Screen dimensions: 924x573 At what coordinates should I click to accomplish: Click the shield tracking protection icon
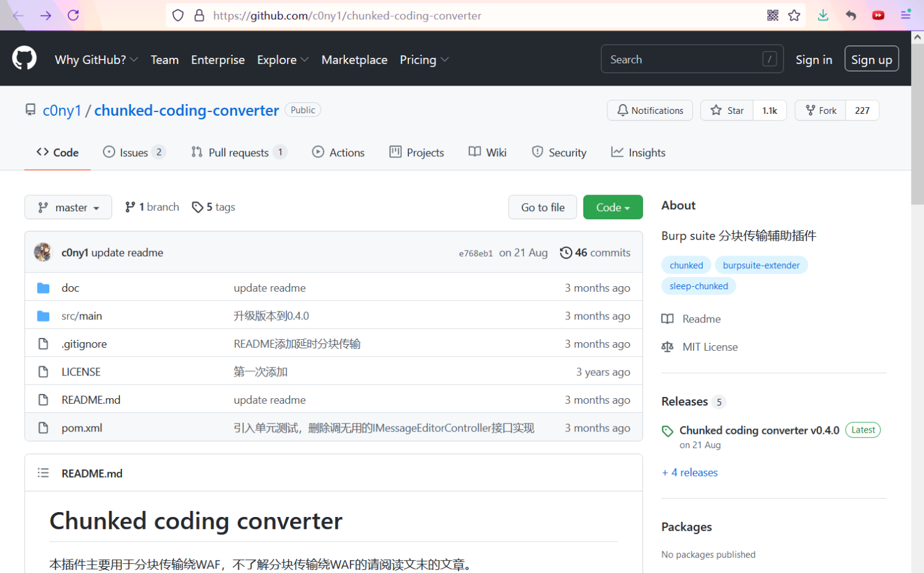tap(178, 15)
